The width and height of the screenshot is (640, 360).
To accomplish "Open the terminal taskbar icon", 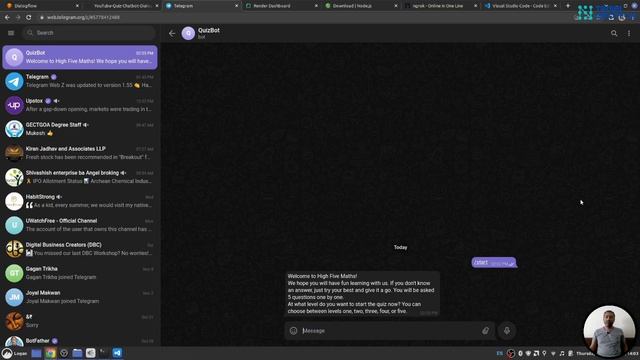I will (104, 353).
